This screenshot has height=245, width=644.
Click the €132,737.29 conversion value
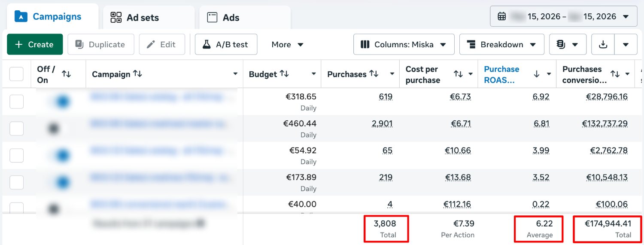click(605, 124)
